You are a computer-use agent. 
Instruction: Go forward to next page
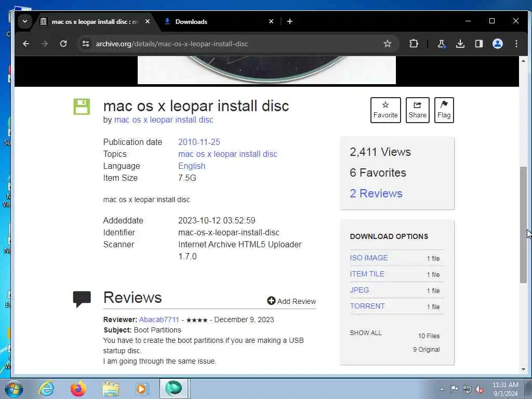[x=45, y=44]
